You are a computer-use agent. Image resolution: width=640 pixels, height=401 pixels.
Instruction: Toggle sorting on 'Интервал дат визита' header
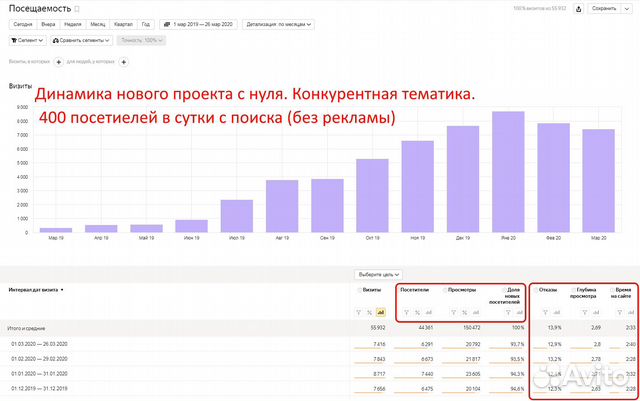coord(36,290)
